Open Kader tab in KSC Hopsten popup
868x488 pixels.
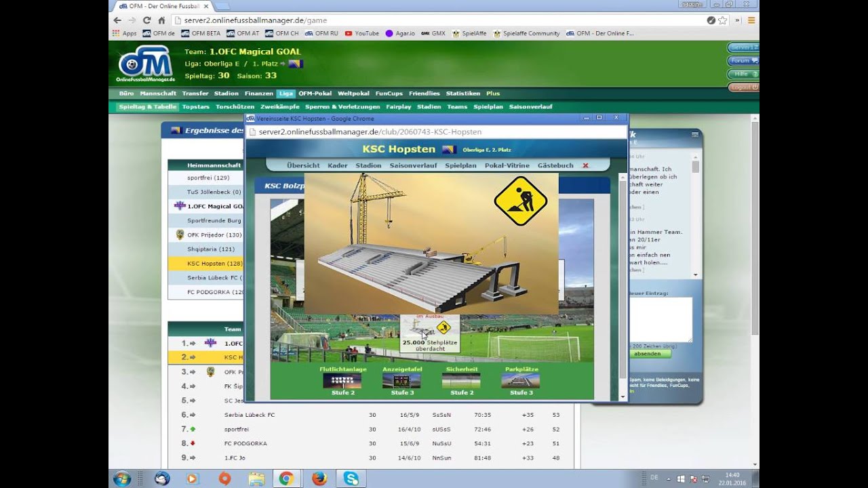point(337,165)
